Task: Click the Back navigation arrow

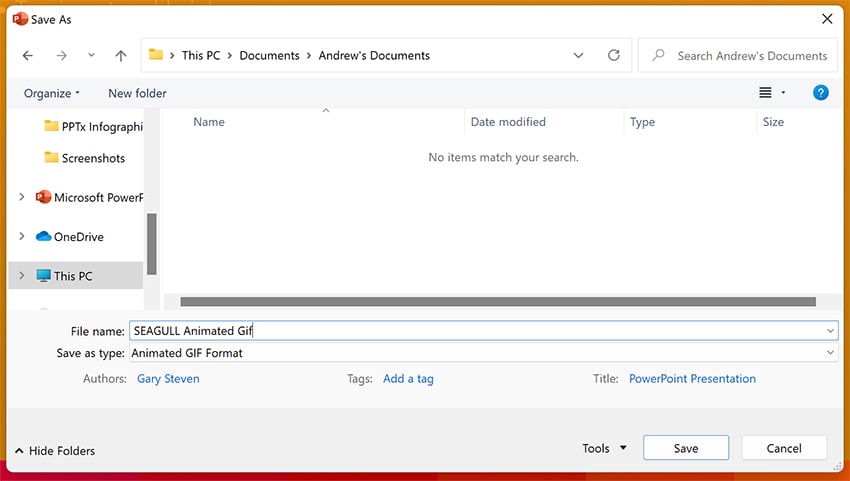Action: point(27,56)
